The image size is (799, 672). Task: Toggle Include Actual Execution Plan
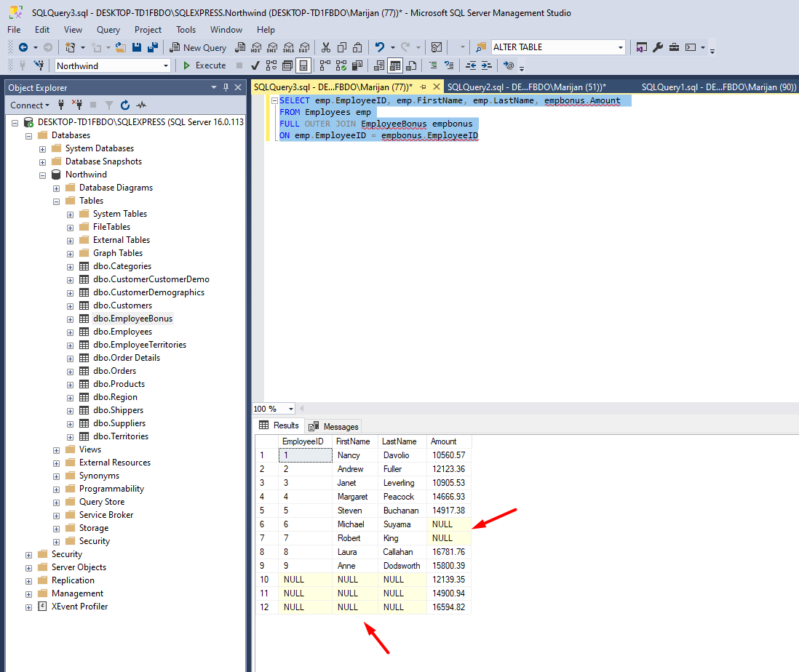pos(325,65)
